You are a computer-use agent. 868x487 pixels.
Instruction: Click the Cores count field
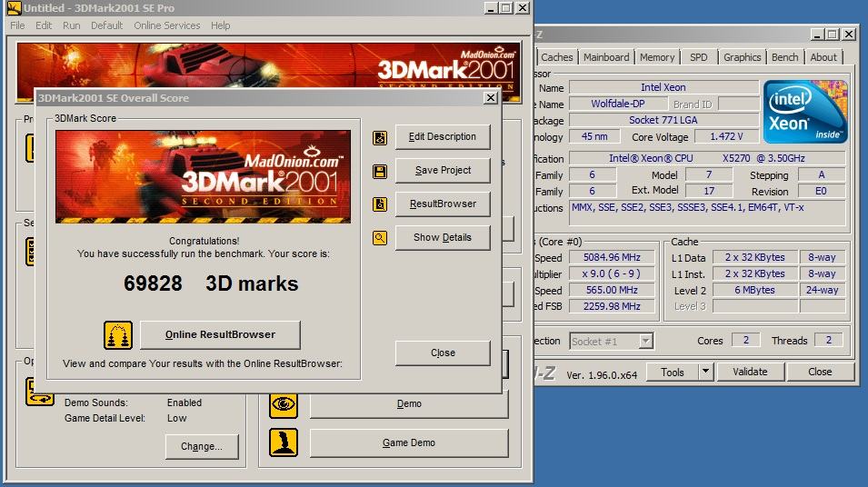[745, 341]
